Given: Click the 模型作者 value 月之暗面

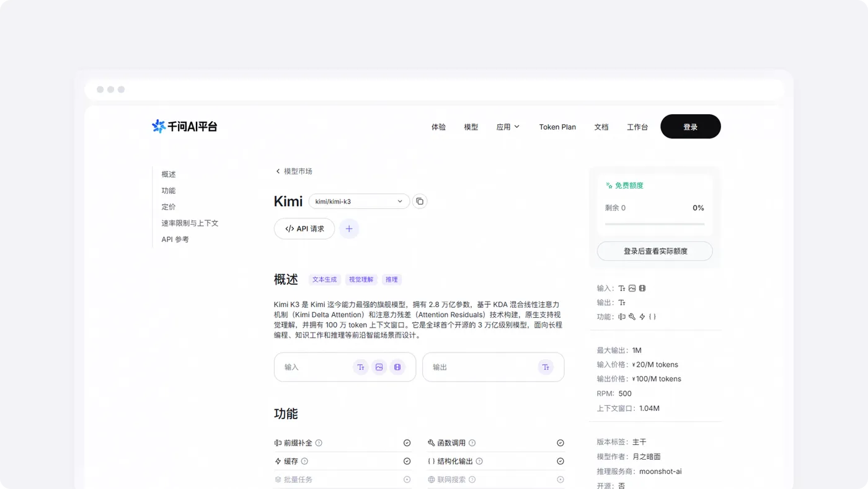Looking at the screenshot, I should tap(647, 457).
